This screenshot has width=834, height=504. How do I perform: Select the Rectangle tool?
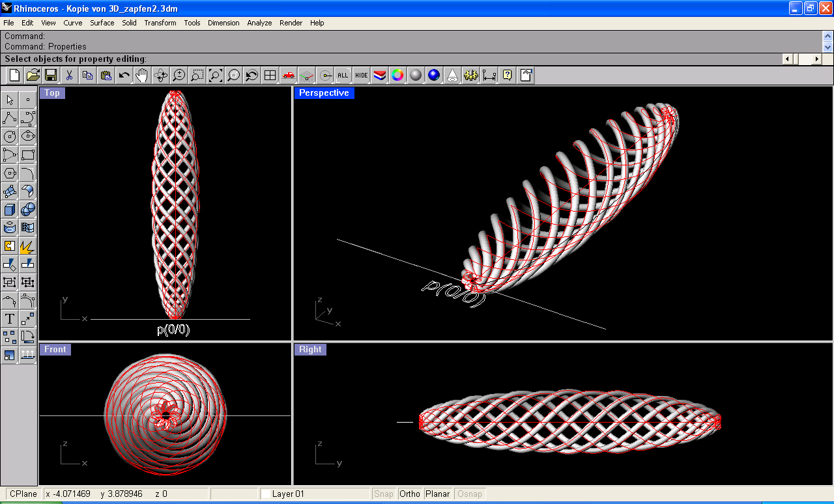(28, 154)
